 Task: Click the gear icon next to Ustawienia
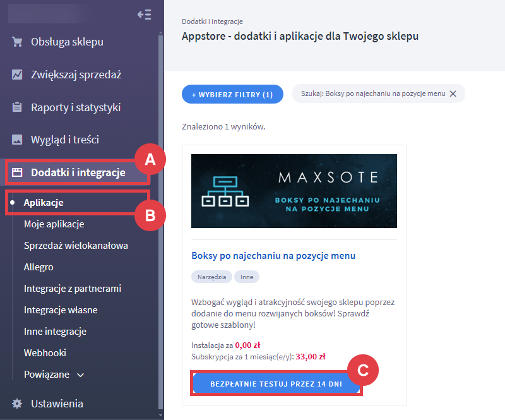click(x=17, y=404)
